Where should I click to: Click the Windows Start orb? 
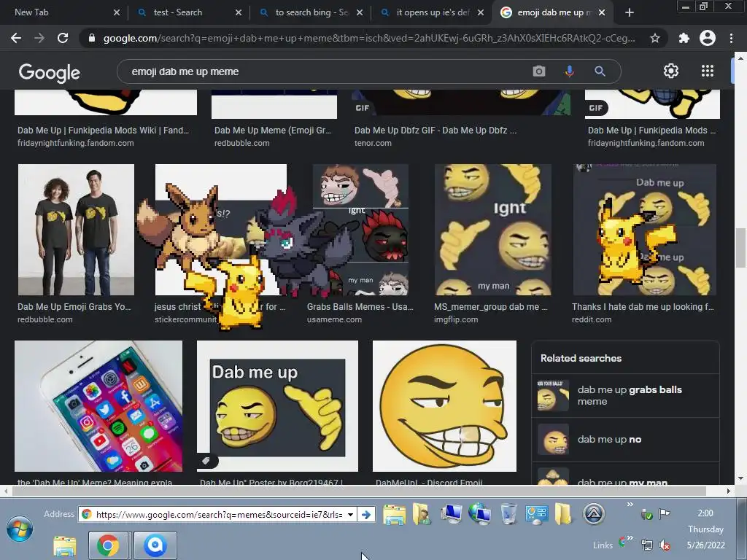[x=20, y=529]
